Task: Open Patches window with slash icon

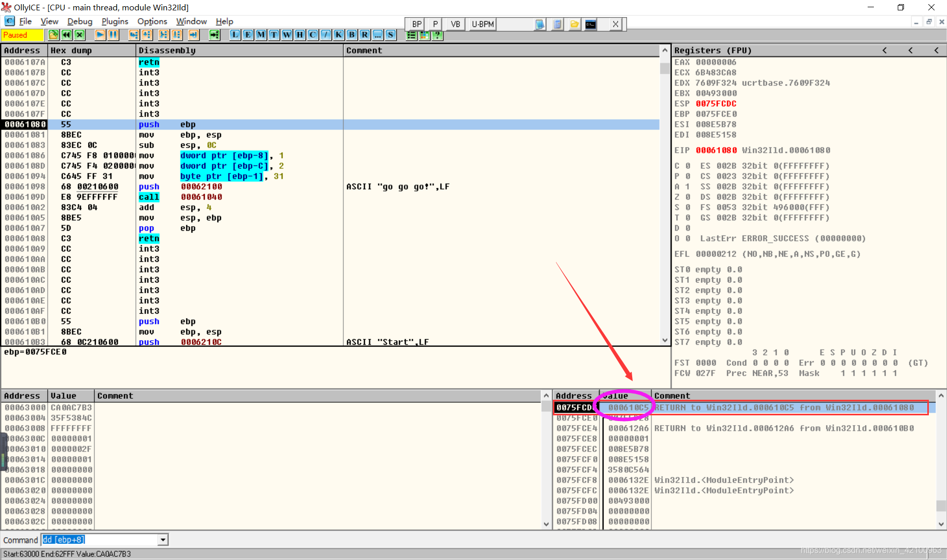Action: (x=326, y=35)
